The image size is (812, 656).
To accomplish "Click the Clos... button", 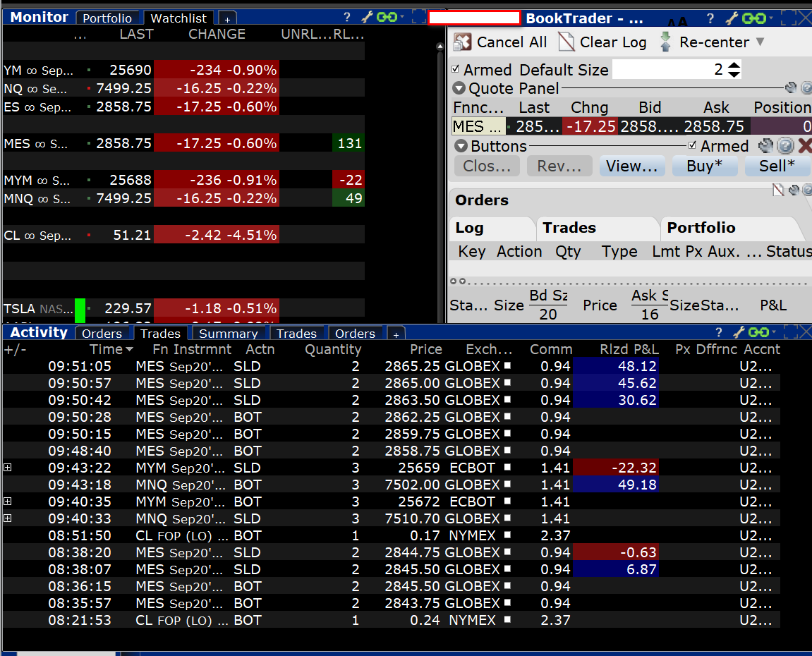I will click(487, 166).
